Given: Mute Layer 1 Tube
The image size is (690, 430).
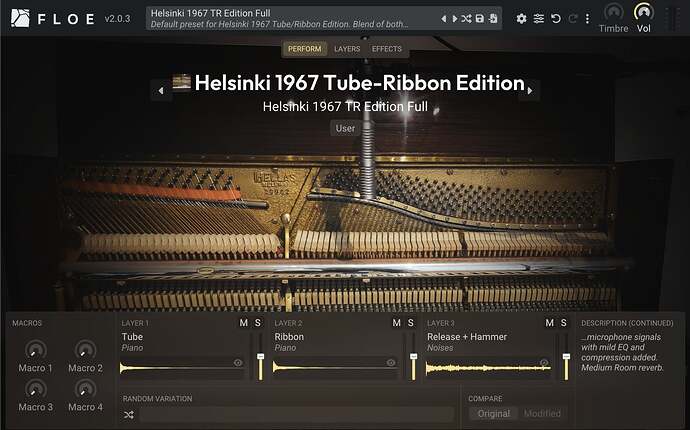Looking at the screenshot, I should pos(243,323).
